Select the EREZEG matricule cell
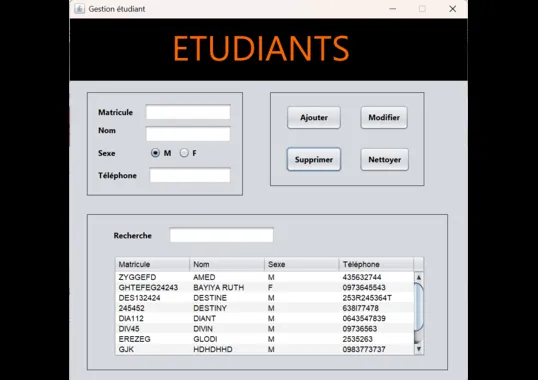Image resolution: width=538 pixels, height=380 pixels. 152,339
